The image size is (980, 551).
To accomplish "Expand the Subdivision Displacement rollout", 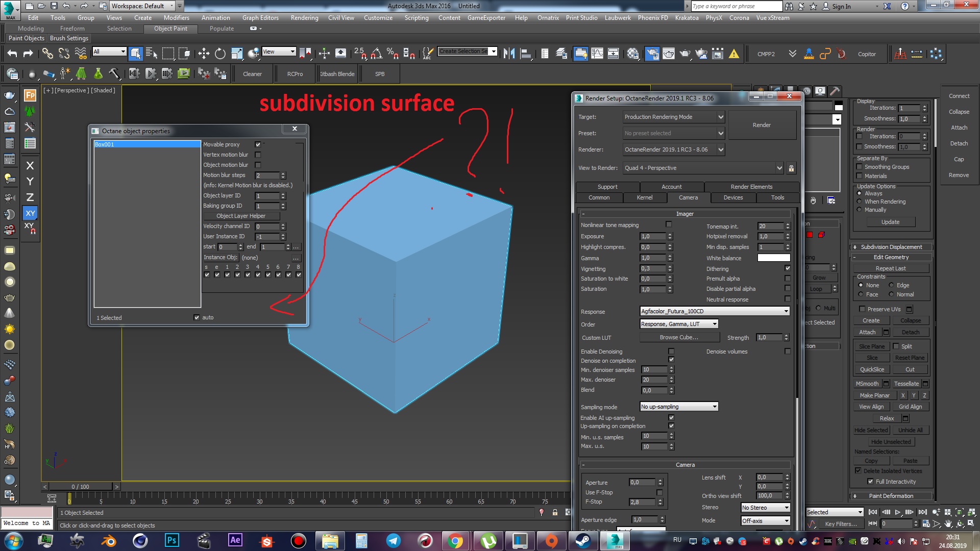I will [x=891, y=247].
